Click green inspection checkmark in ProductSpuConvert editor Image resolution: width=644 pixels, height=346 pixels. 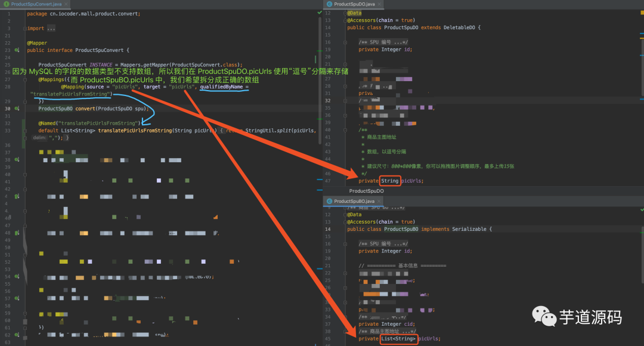click(320, 13)
